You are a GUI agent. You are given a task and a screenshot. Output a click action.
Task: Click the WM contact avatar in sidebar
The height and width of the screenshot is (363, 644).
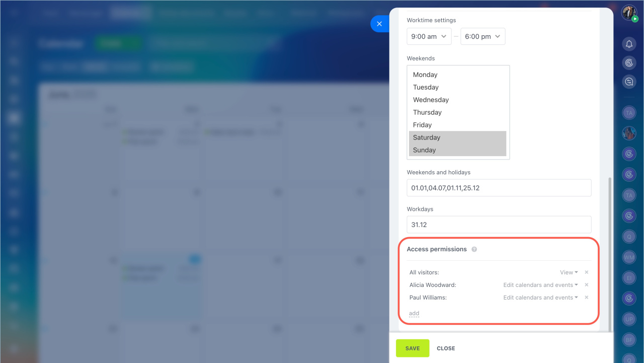629,257
